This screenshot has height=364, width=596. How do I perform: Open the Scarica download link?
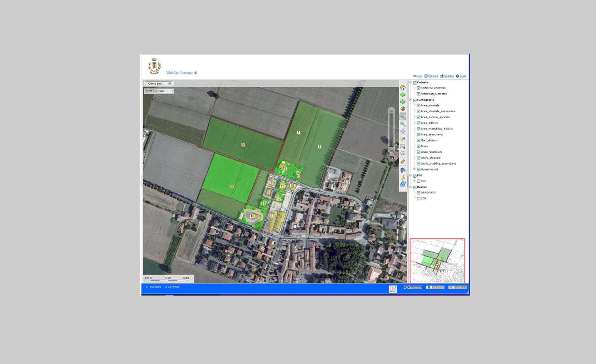coord(449,76)
